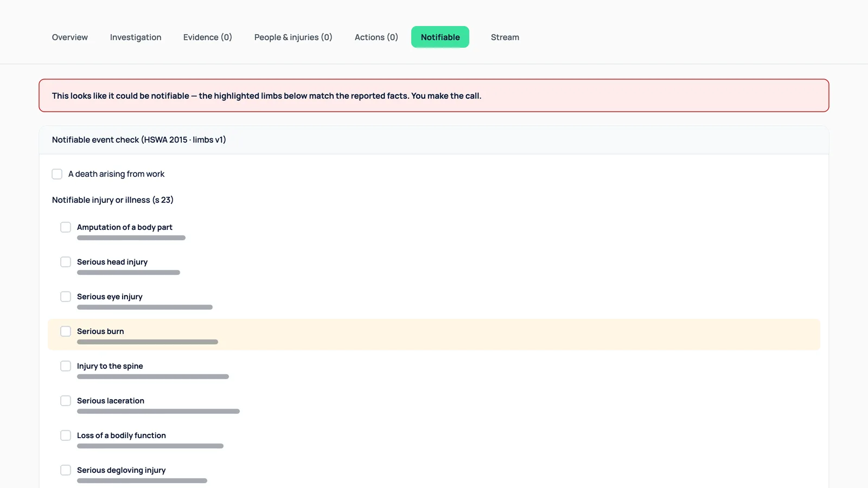868x488 pixels.
Task: Click the Notifiable event check heading
Action: click(139, 140)
